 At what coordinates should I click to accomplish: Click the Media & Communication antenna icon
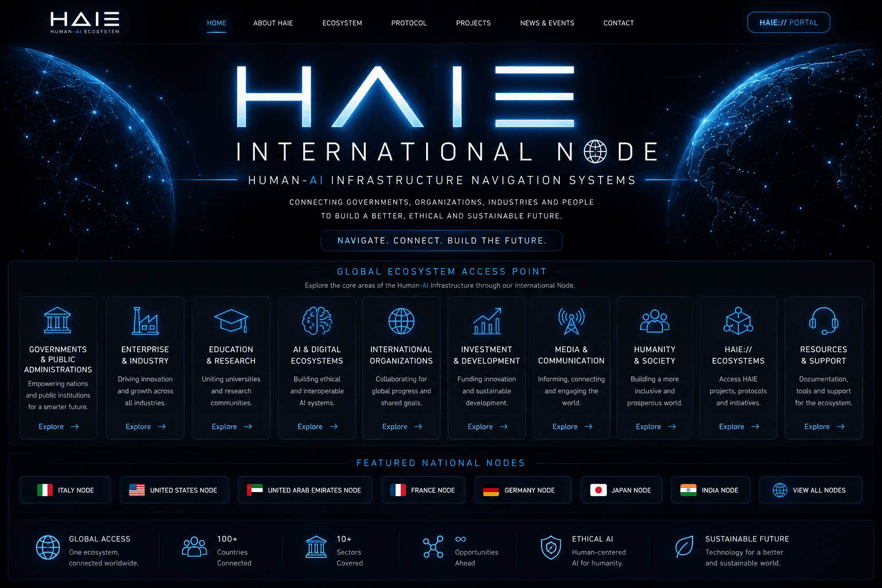coord(571,320)
